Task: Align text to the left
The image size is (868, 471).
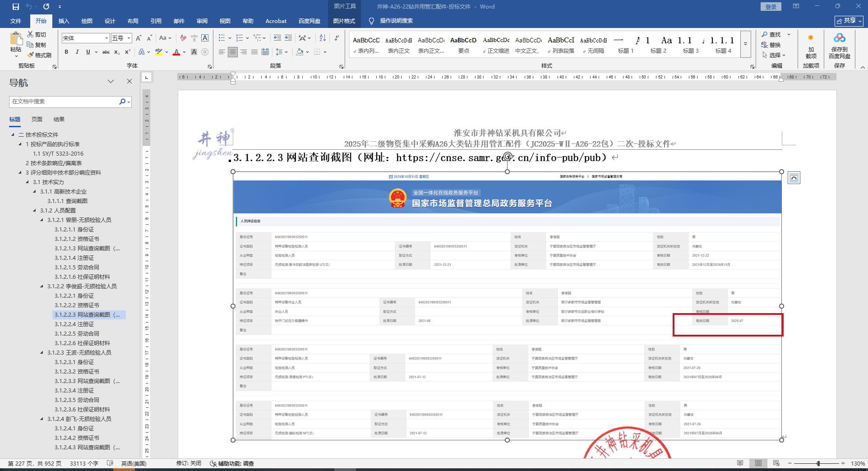Action: point(222,52)
